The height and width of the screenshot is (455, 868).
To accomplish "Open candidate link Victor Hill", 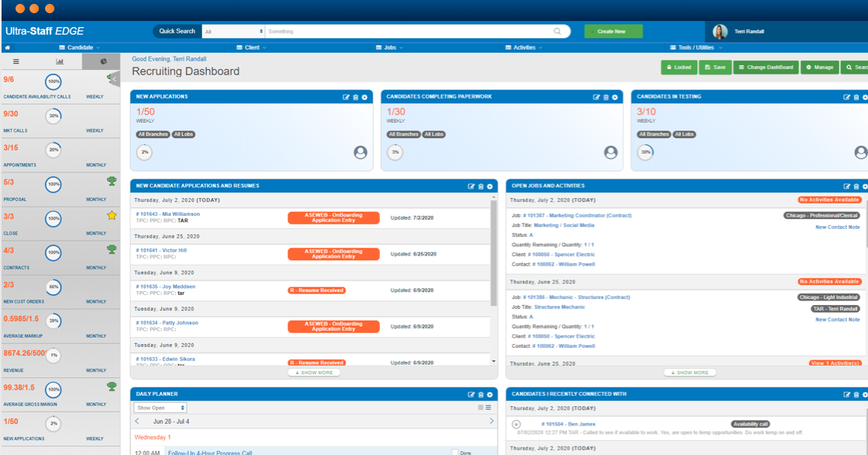I will point(161,251).
